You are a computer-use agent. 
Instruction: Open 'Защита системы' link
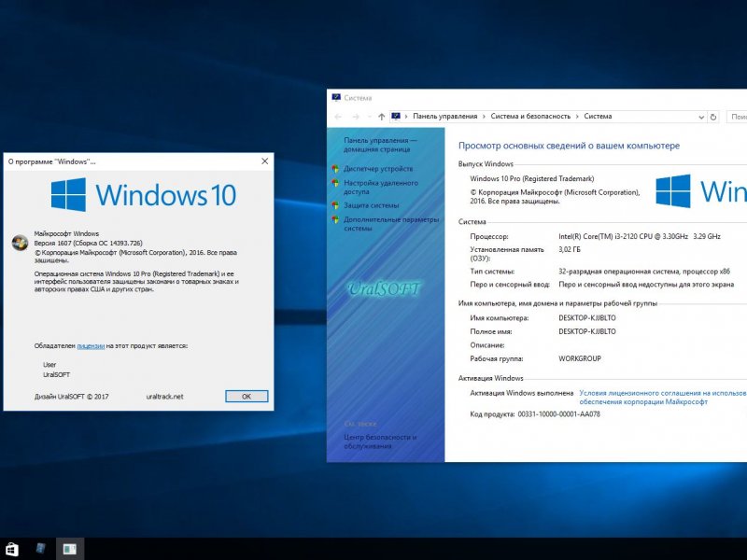coord(371,205)
